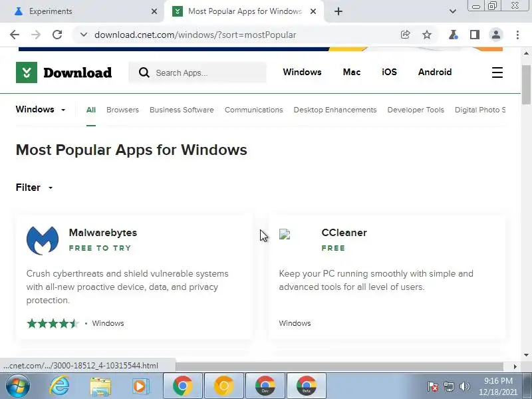Click the browser forward arrow
This screenshot has width=532, height=399.
tap(36, 35)
